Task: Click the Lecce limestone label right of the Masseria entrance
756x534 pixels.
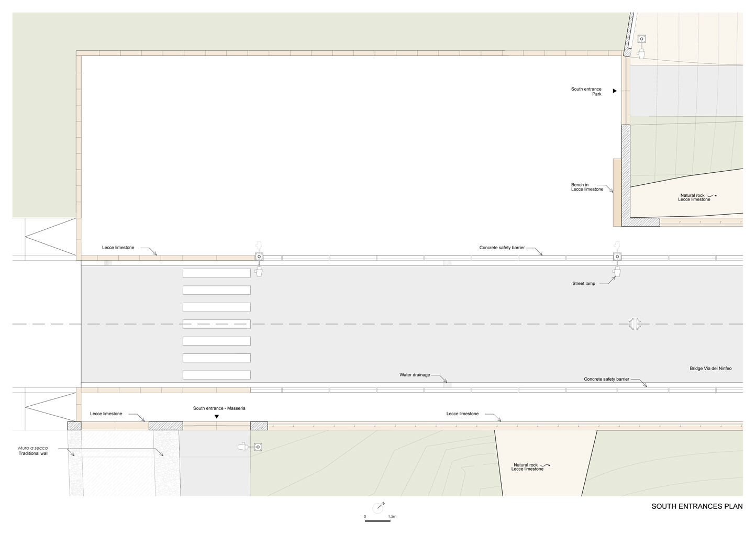Action: (462, 414)
